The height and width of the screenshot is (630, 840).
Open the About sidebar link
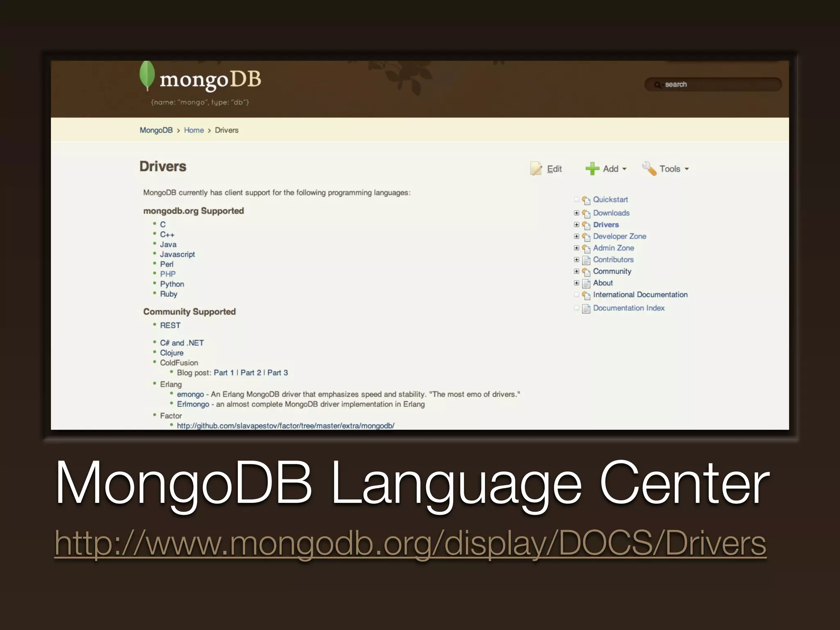(x=603, y=283)
